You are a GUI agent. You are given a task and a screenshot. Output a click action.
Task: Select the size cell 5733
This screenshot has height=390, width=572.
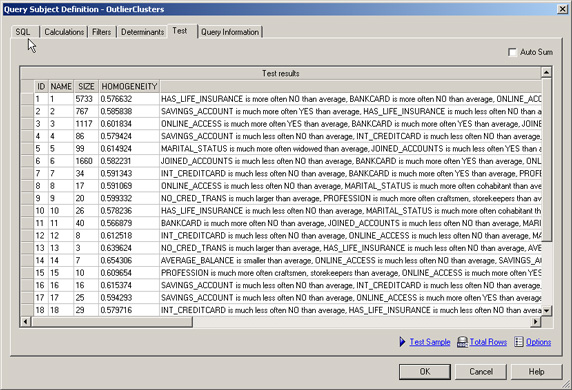tap(86, 99)
